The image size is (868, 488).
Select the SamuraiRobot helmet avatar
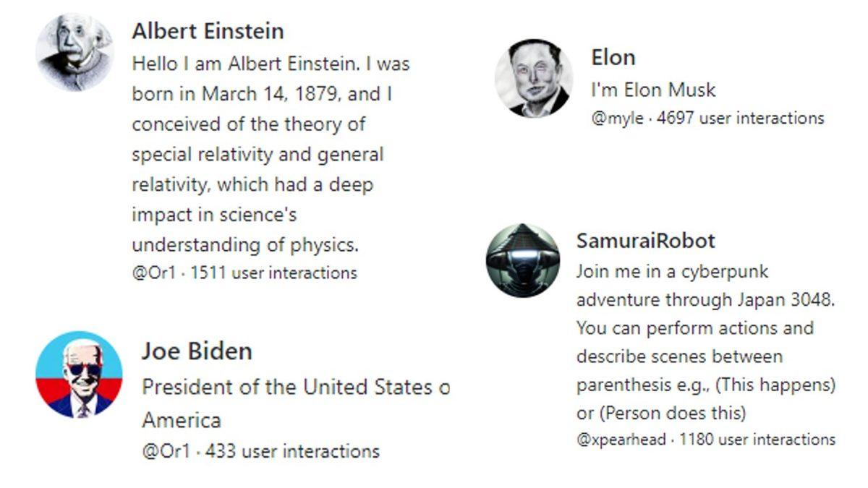point(522,260)
